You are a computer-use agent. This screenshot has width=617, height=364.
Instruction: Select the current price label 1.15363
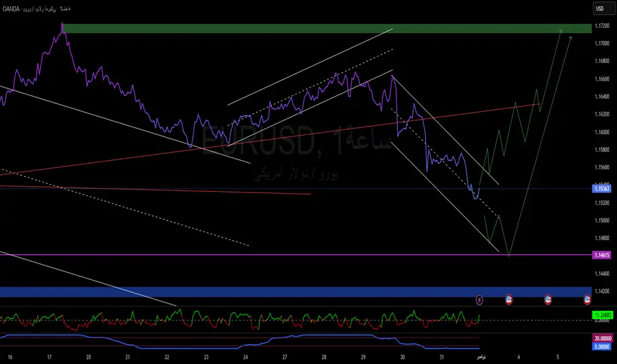(x=602, y=189)
